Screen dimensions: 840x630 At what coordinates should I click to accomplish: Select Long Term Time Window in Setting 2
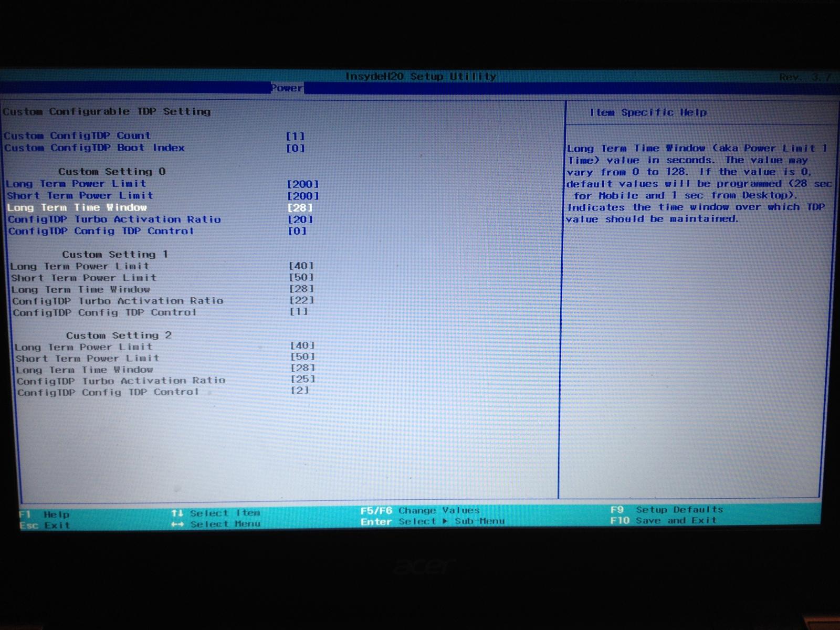[x=85, y=370]
